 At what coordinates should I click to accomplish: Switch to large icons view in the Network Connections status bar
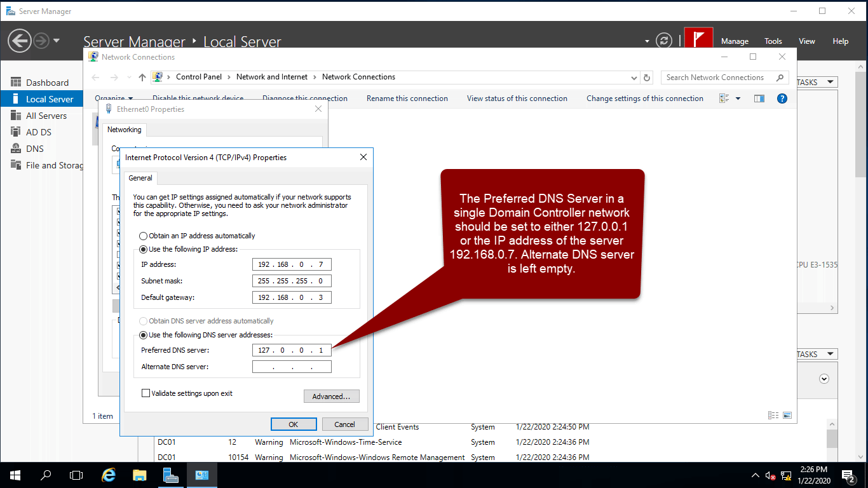tap(787, 416)
